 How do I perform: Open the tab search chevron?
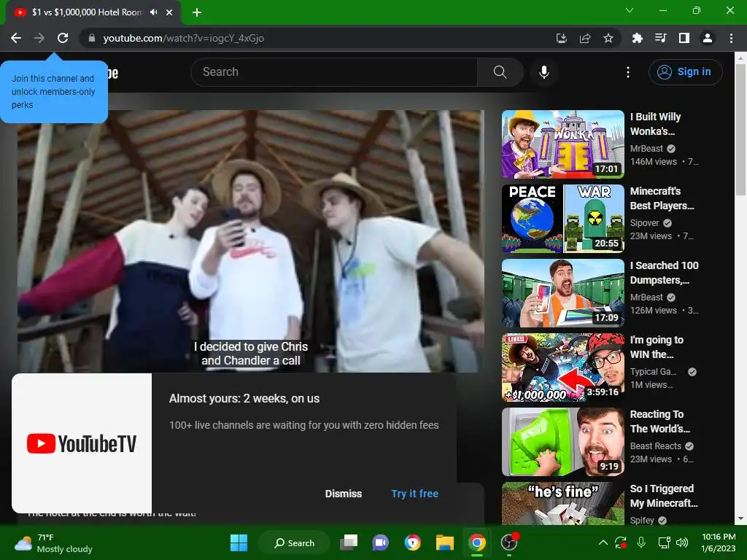(630, 10)
